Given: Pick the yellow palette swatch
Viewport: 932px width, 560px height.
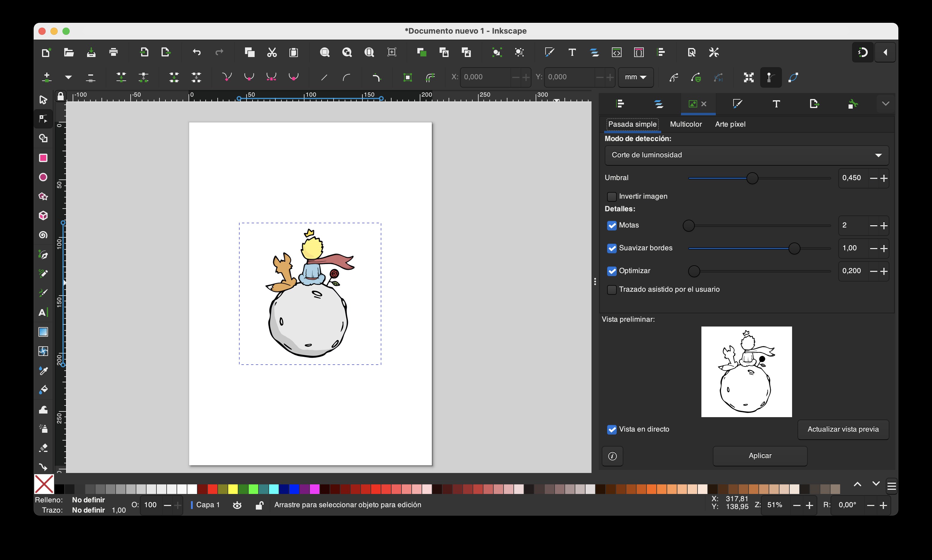Looking at the screenshot, I should pos(233,489).
